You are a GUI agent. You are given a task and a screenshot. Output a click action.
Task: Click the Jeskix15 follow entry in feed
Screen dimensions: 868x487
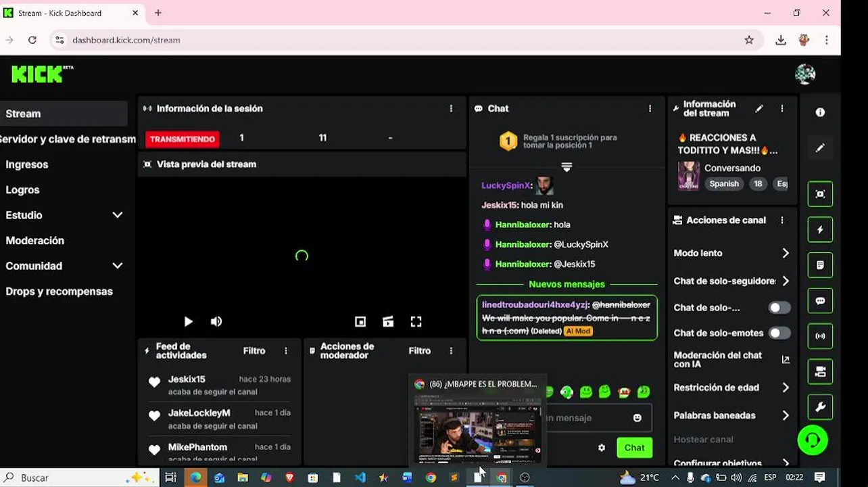coord(220,386)
